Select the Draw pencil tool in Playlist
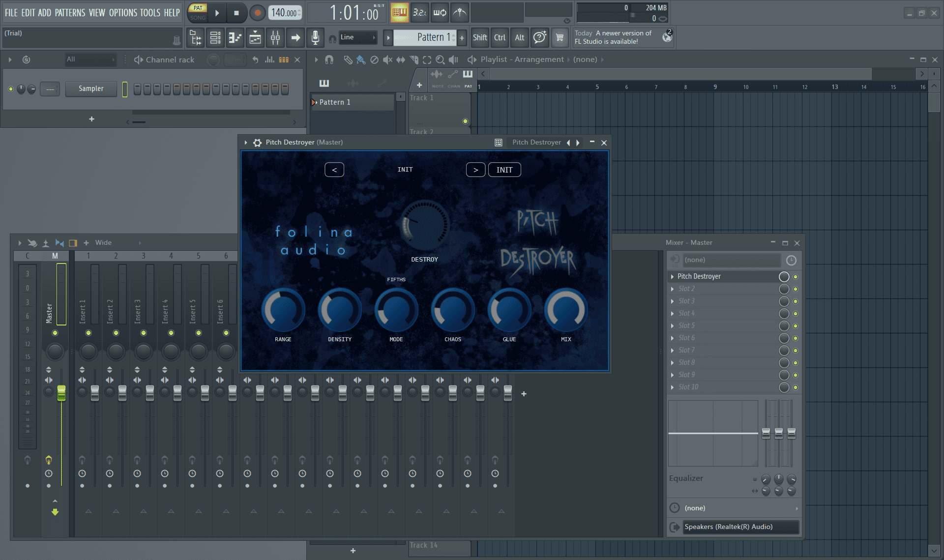944x560 pixels. point(348,59)
